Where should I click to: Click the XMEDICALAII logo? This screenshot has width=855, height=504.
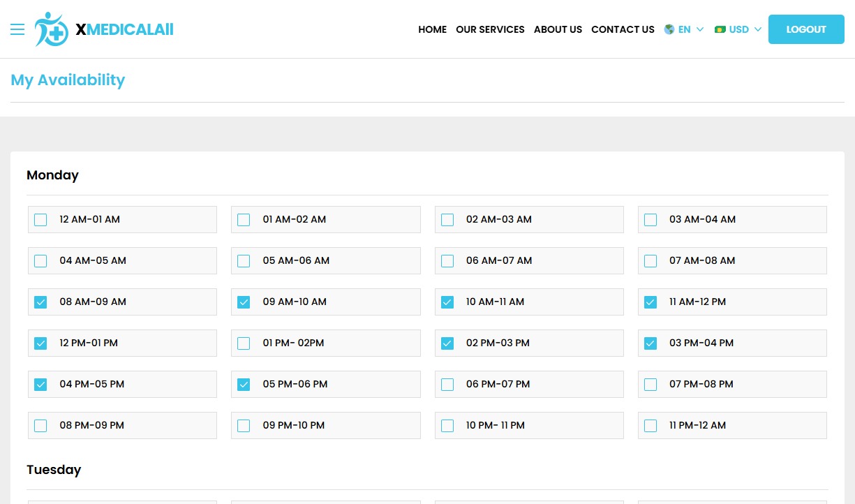(103, 29)
